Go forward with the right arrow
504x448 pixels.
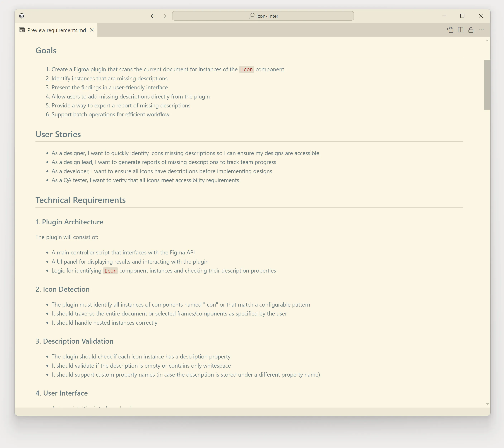click(x=164, y=16)
